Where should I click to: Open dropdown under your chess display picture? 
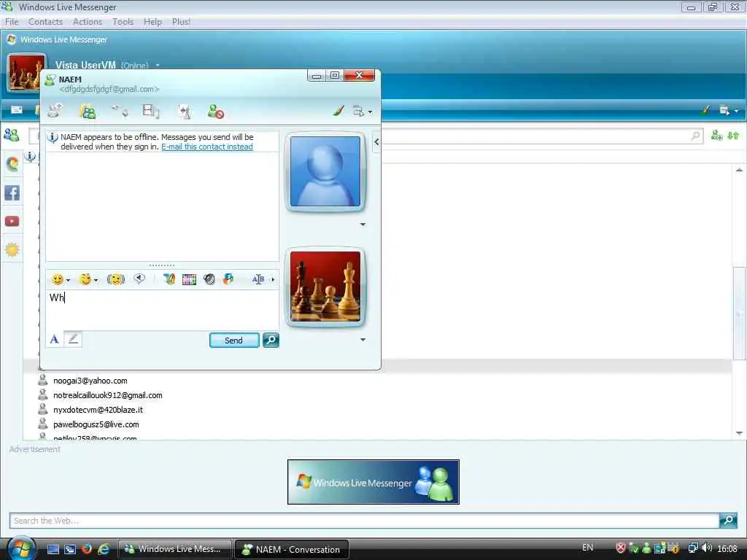(x=363, y=340)
